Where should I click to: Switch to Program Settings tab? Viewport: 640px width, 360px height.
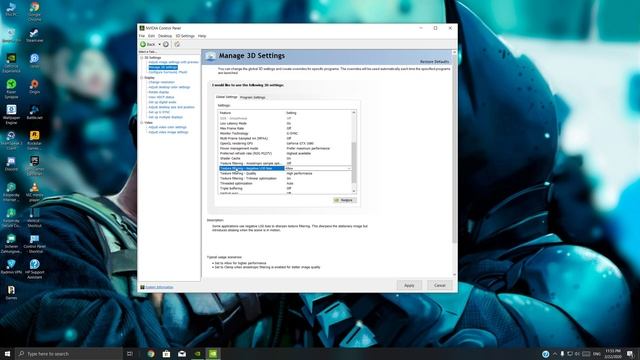pyautogui.click(x=253, y=97)
